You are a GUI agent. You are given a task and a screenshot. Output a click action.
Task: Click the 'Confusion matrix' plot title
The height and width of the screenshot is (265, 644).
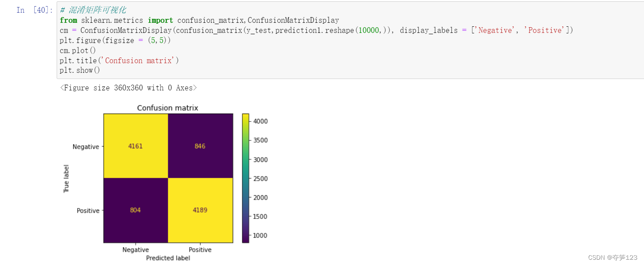pyautogui.click(x=168, y=108)
